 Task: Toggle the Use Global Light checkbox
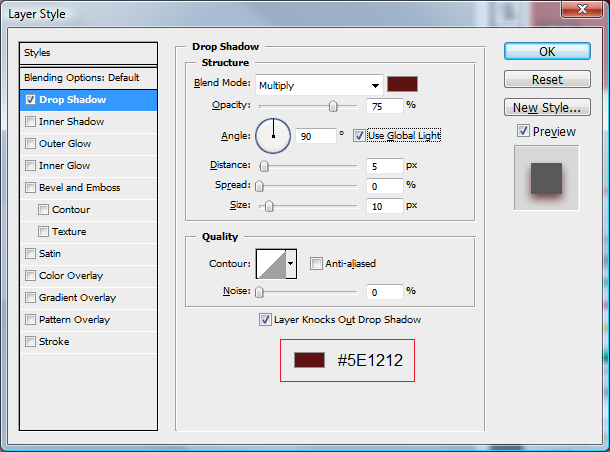[359, 136]
